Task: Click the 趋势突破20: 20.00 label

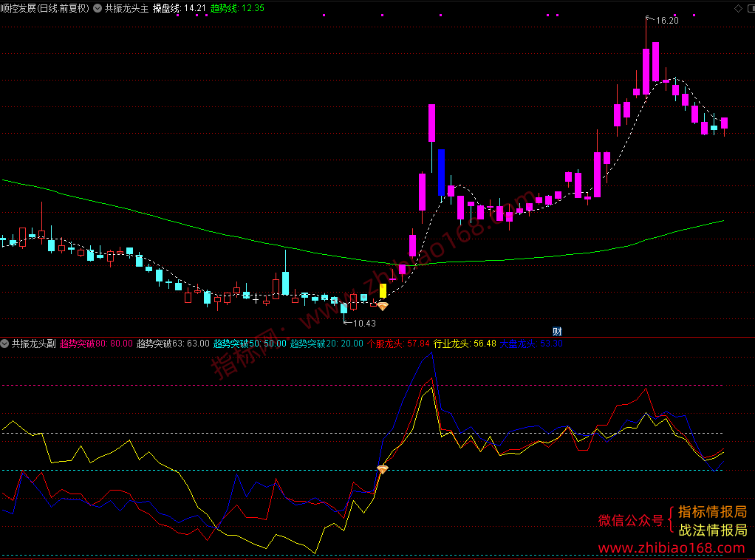Action: pos(327,344)
